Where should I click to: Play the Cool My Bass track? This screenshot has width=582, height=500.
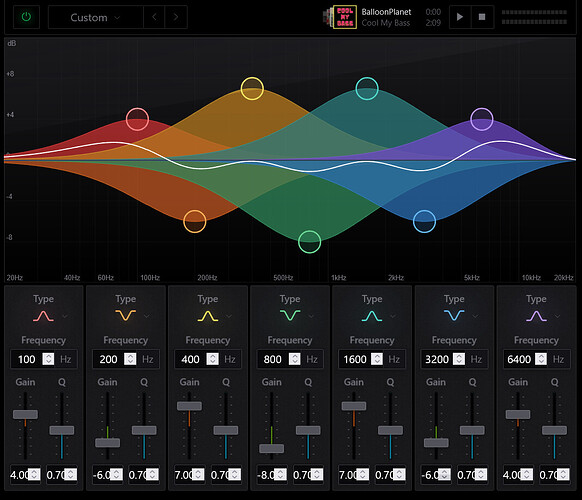(460, 17)
